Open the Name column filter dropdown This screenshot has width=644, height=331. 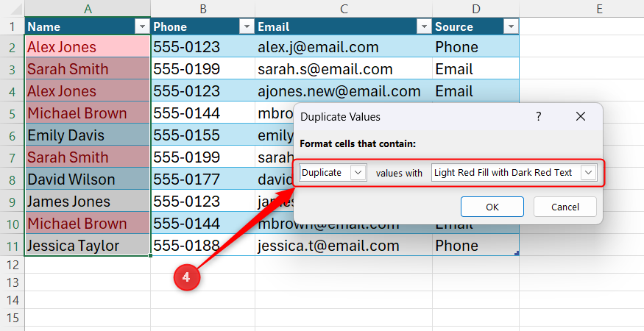[x=142, y=26]
